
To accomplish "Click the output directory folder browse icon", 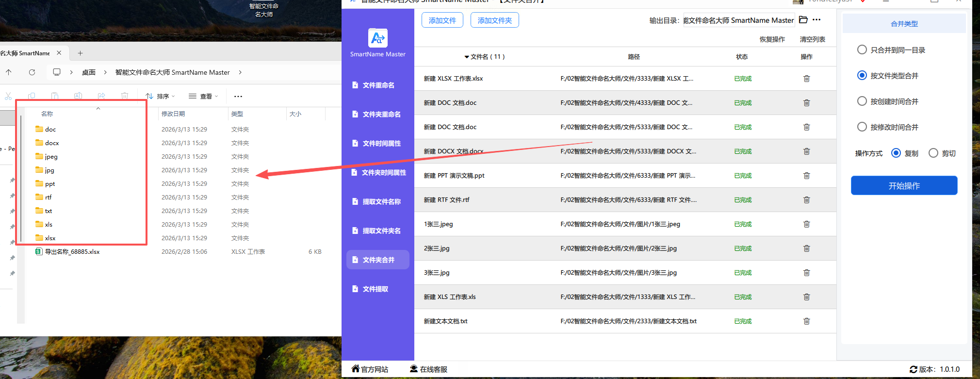I will tap(803, 20).
